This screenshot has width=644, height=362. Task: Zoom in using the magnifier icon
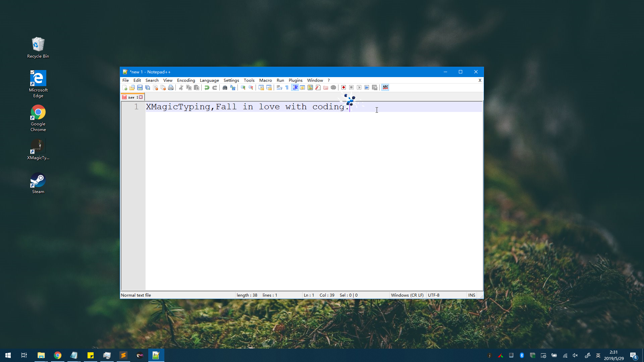tap(243, 87)
